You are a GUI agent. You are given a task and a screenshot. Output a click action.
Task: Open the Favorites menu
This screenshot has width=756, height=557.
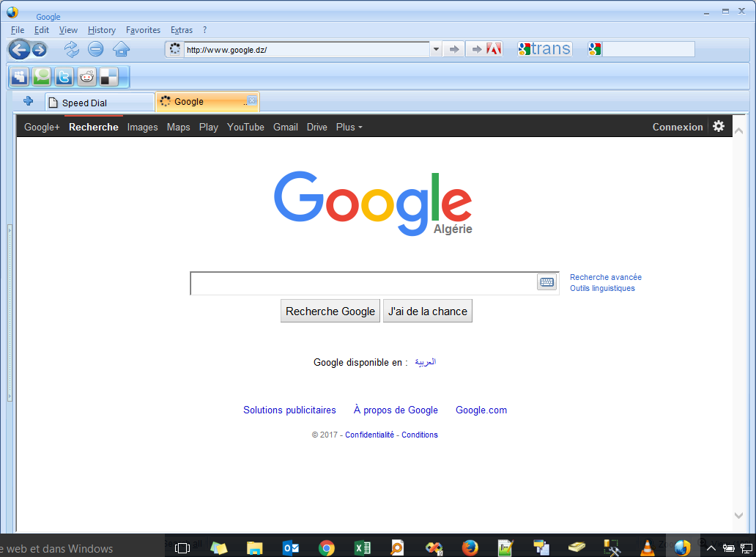click(x=143, y=30)
